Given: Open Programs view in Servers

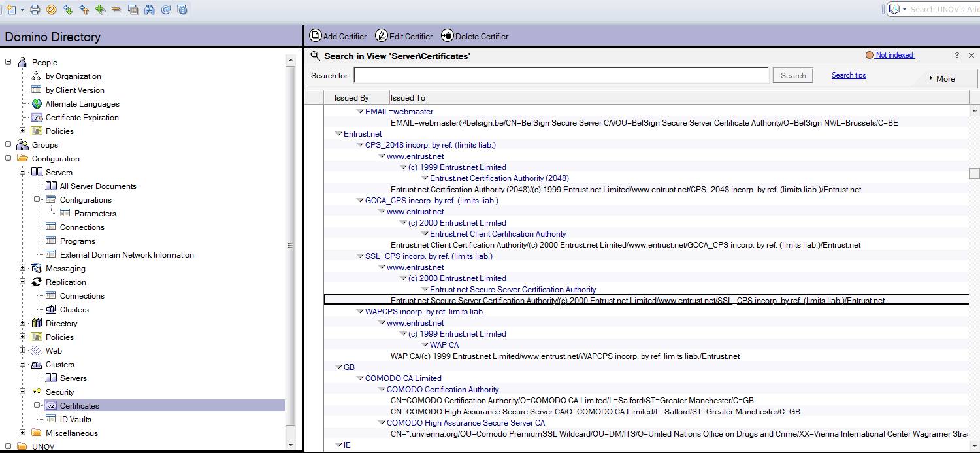Looking at the screenshot, I should click(77, 241).
